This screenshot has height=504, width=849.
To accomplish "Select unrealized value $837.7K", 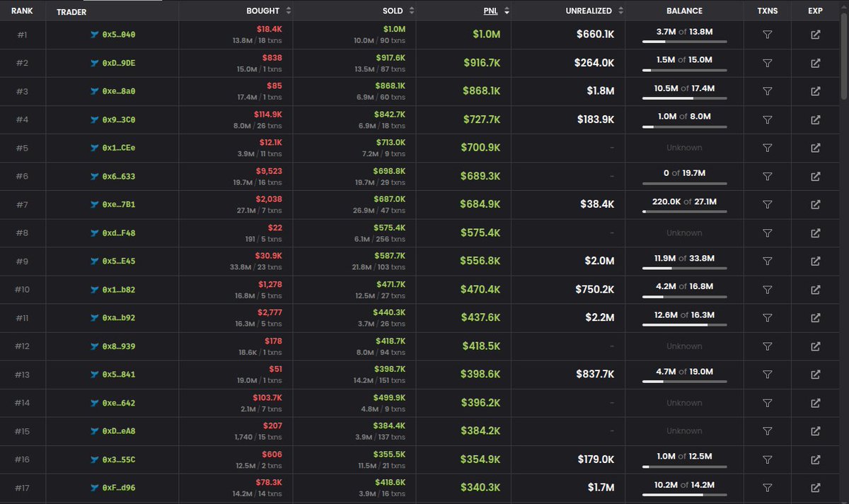I will point(594,375).
